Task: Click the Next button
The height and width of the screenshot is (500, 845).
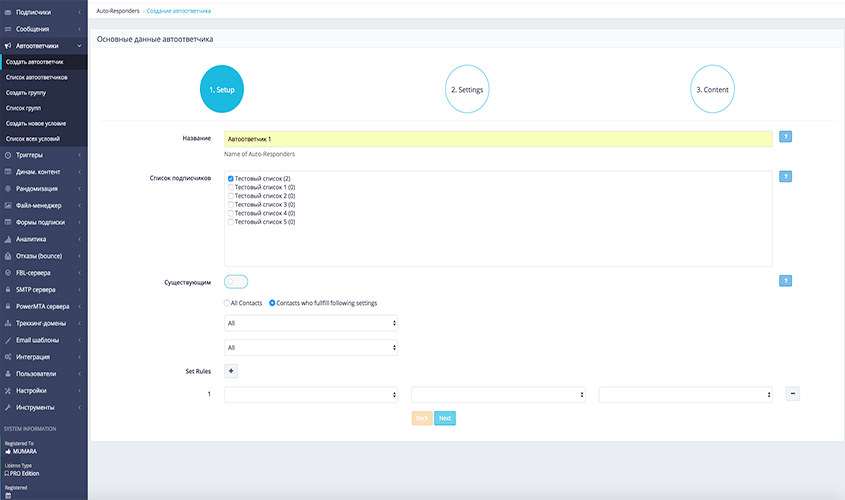Action: click(x=445, y=418)
